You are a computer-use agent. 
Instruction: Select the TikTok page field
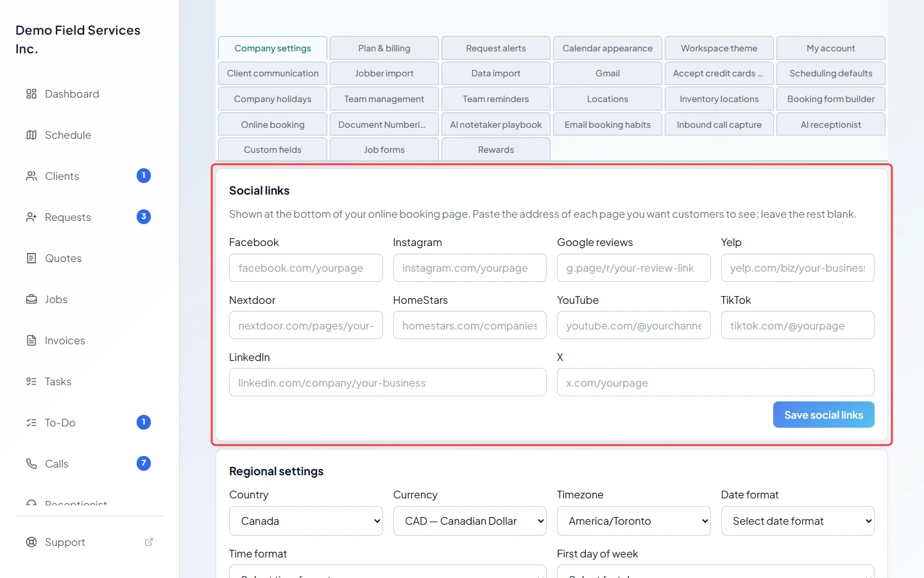[798, 326]
